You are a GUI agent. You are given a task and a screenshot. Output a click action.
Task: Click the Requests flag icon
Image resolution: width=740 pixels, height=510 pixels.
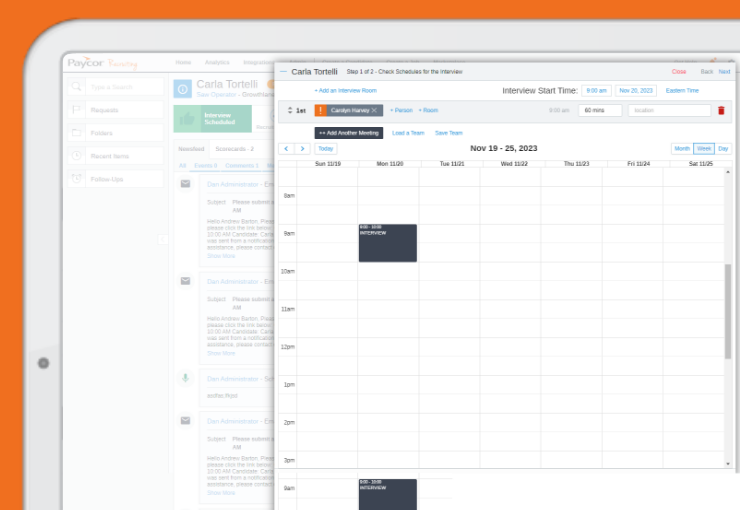point(76,110)
